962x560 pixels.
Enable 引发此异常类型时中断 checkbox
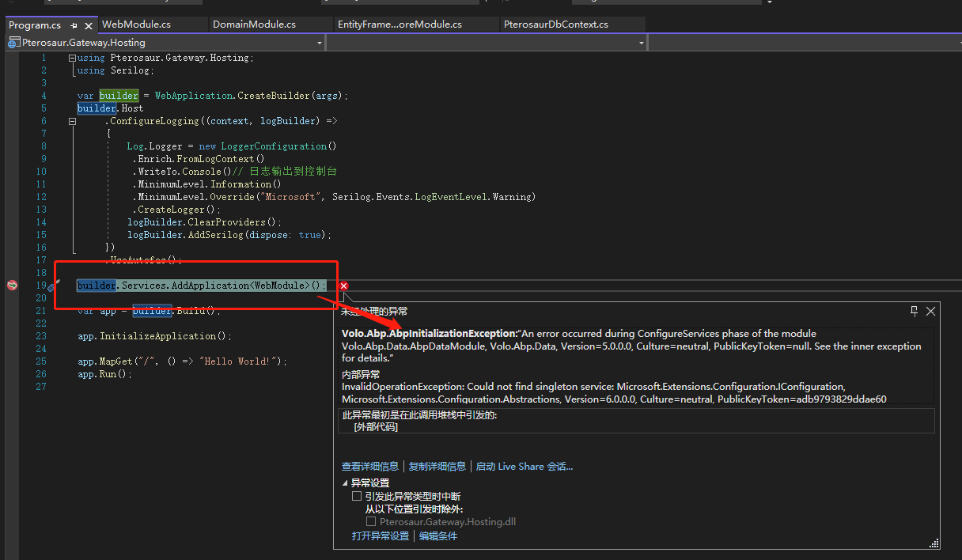coord(356,495)
